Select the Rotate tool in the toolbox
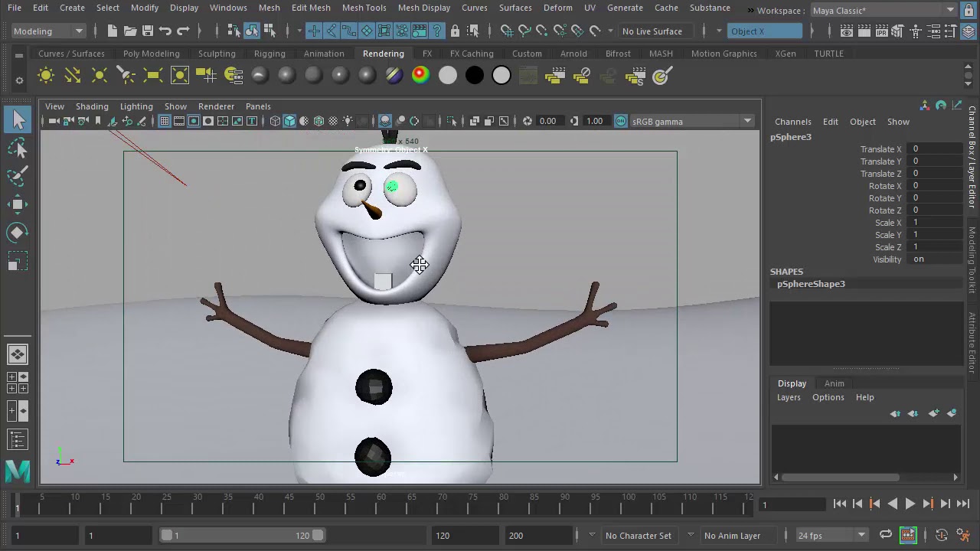980x551 pixels. coord(18,233)
